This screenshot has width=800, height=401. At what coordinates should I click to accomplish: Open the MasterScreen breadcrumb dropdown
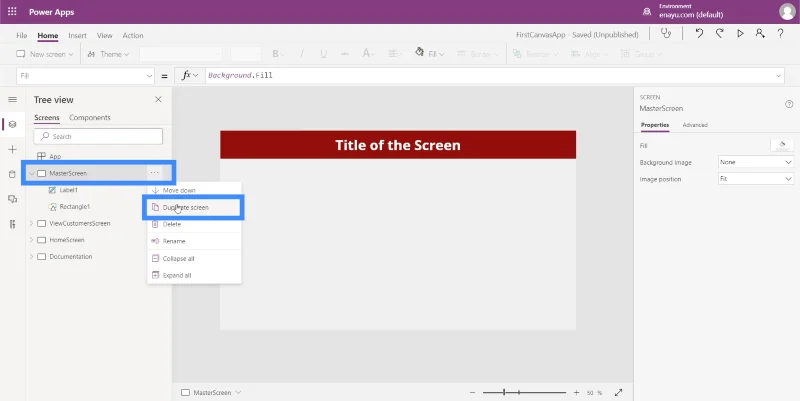point(211,392)
